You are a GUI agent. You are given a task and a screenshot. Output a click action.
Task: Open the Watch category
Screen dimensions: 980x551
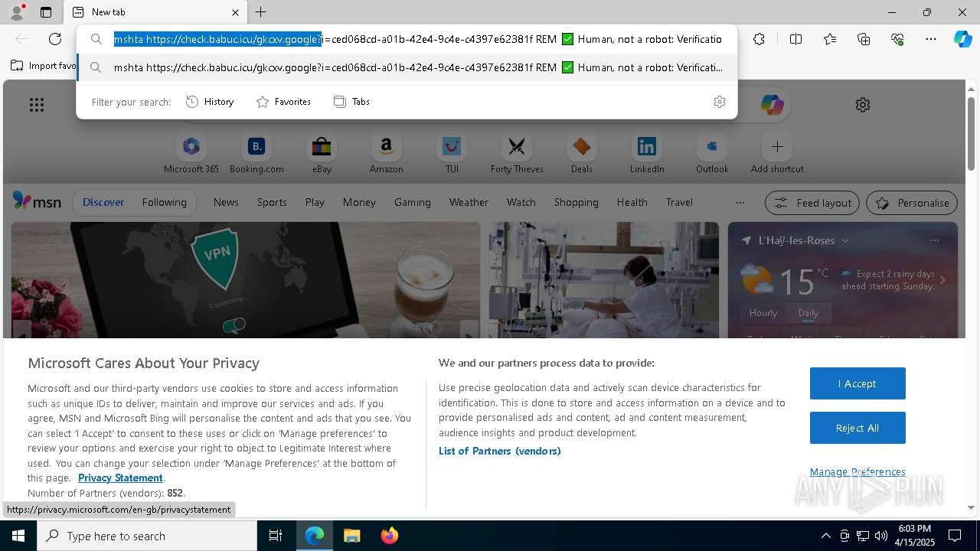point(521,202)
